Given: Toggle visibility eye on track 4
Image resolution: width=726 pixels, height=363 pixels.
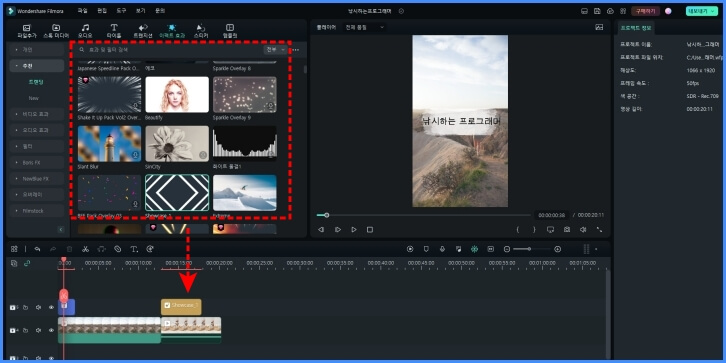Looking at the screenshot, I should (51, 331).
